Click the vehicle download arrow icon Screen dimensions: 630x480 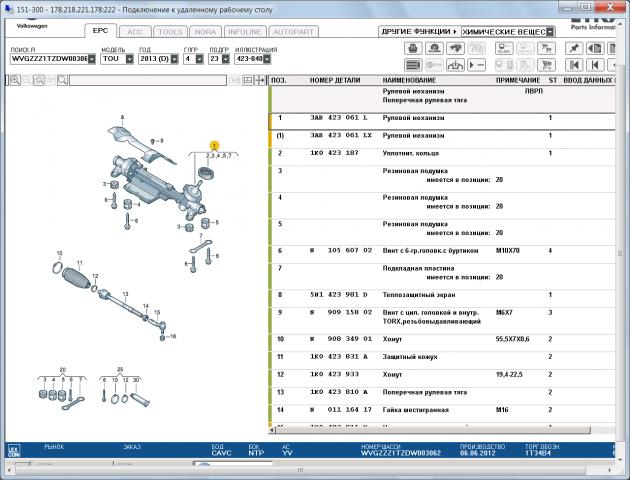pyautogui.click(x=455, y=65)
